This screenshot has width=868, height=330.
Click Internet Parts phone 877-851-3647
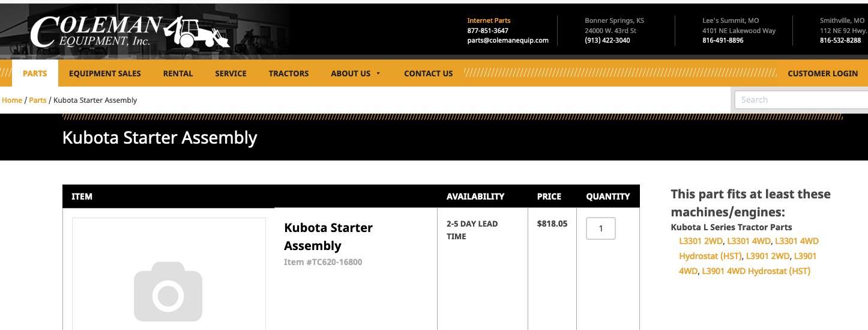pos(488,31)
